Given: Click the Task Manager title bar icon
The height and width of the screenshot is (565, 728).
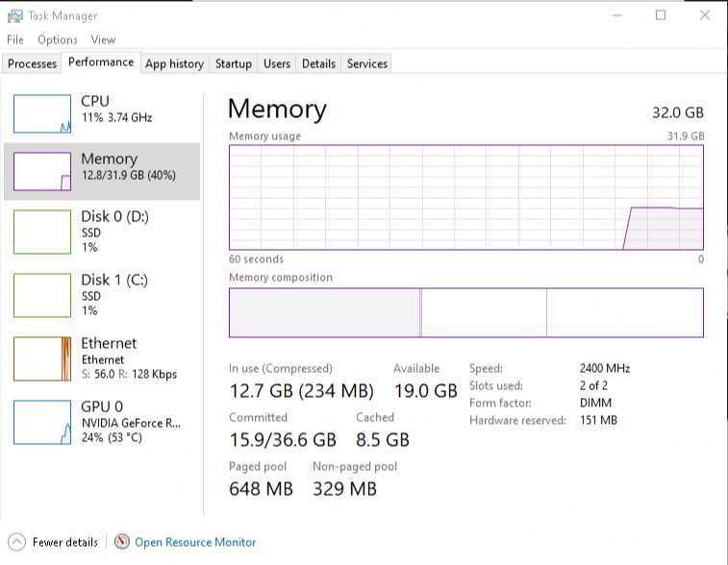Looking at the screenshot, I should tap(15, 15).
